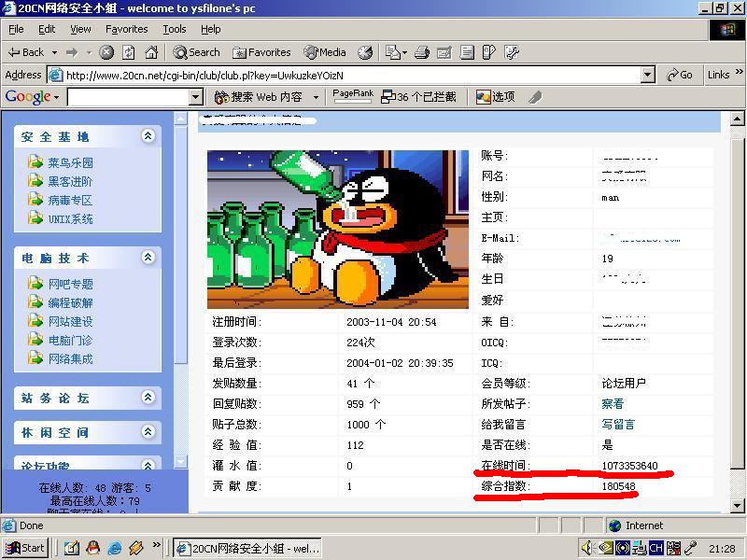This screenshot has width=747, height=560.
Task: Open the address bar dropdown list
Action: click(x=647, y=75)
